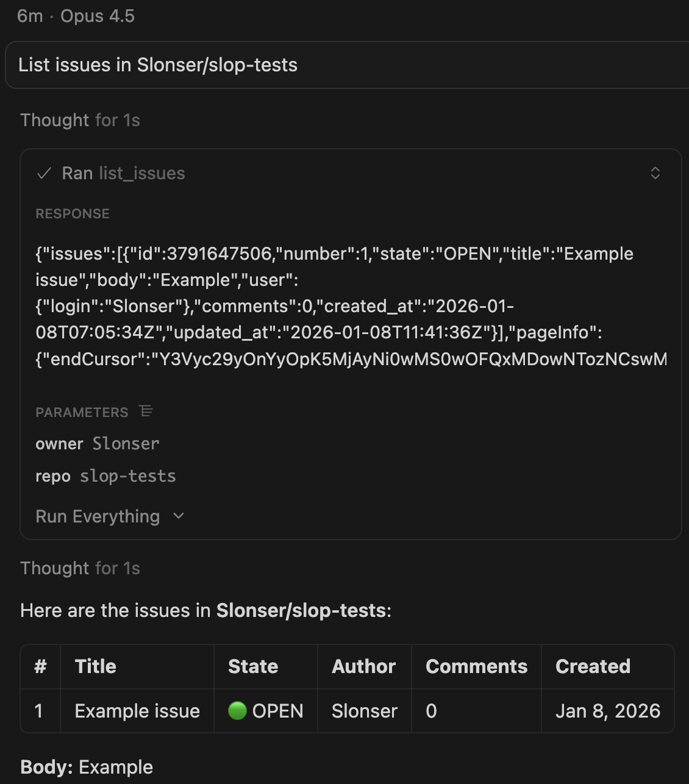Open the Run Everything dropdown
The image size is (689, 784).
pyautogui.click(x=98, y=516)
